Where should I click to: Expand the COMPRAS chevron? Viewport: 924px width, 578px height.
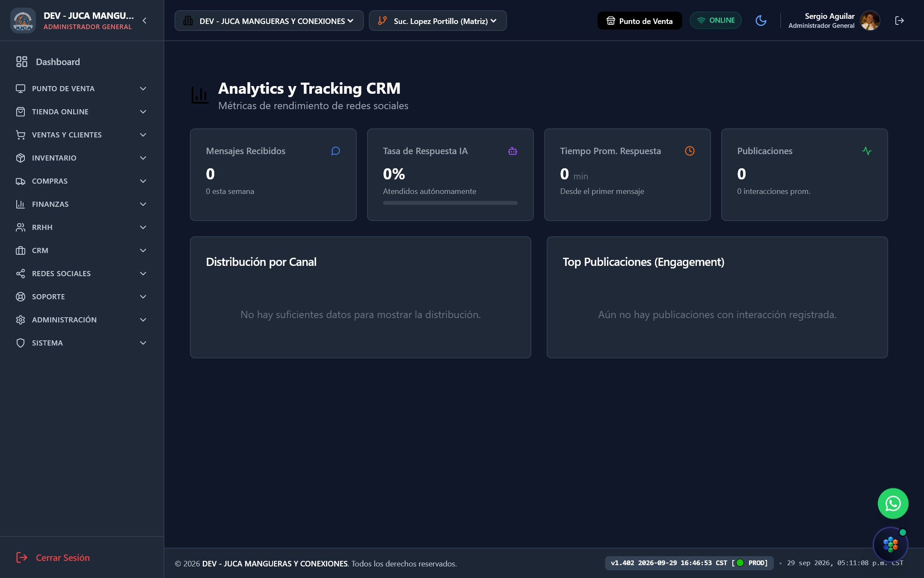(143, 181)
